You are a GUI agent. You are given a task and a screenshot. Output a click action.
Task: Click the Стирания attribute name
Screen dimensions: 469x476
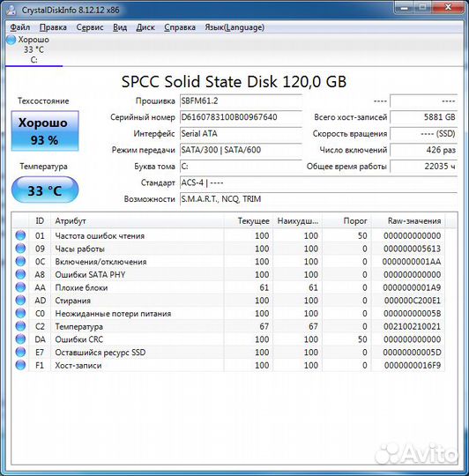tap(73, 301)
